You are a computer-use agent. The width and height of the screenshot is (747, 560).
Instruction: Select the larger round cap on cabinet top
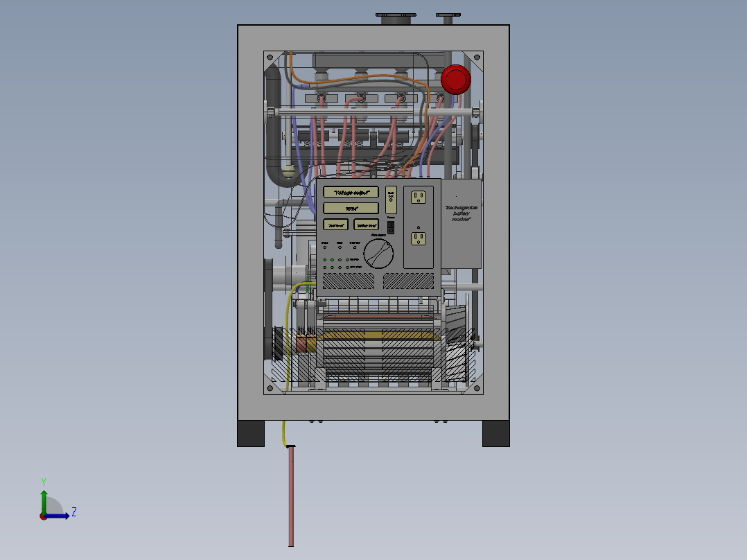(396, 19)
